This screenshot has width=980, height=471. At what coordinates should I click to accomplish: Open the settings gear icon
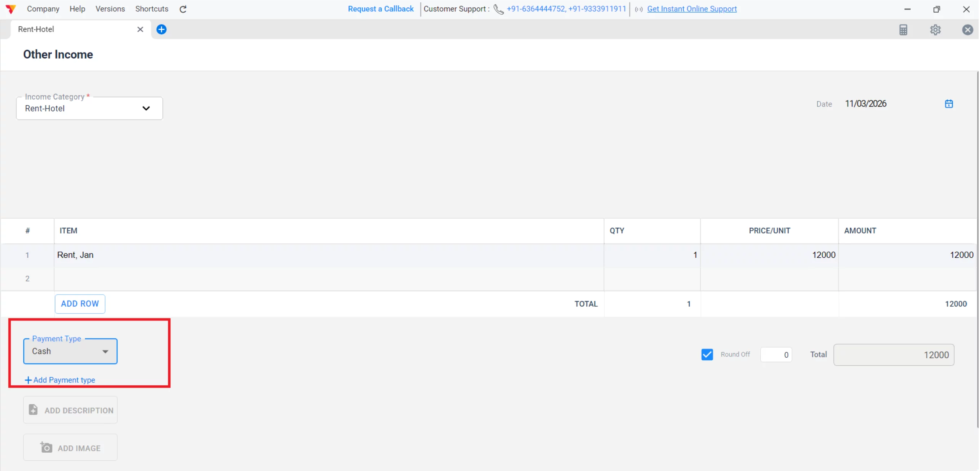pos(935,29)
